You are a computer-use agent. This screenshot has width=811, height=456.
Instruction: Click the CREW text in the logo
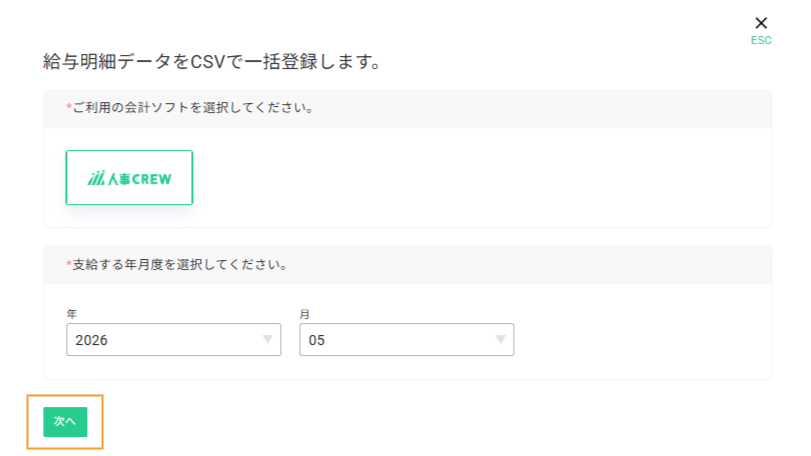point(152,179)
